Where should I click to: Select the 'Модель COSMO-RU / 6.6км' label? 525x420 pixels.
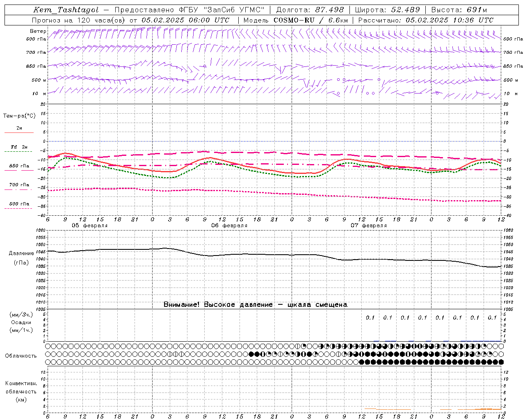tap(295, 20)
